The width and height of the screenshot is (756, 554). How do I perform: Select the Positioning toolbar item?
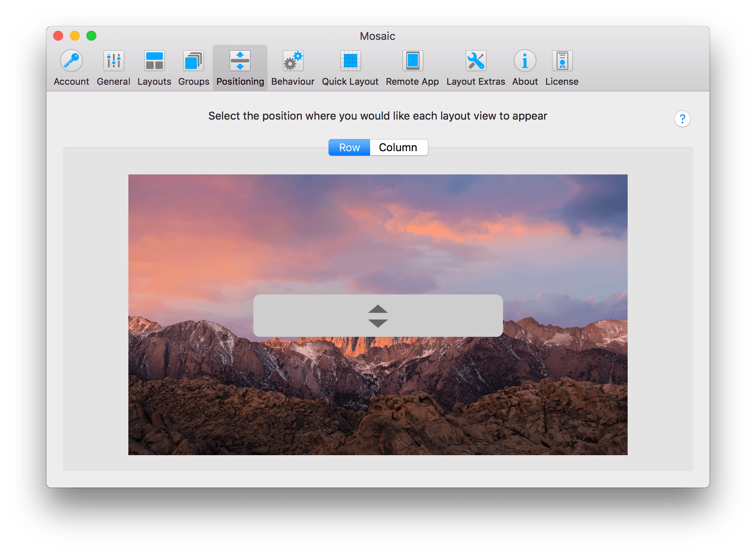point(240,68)
